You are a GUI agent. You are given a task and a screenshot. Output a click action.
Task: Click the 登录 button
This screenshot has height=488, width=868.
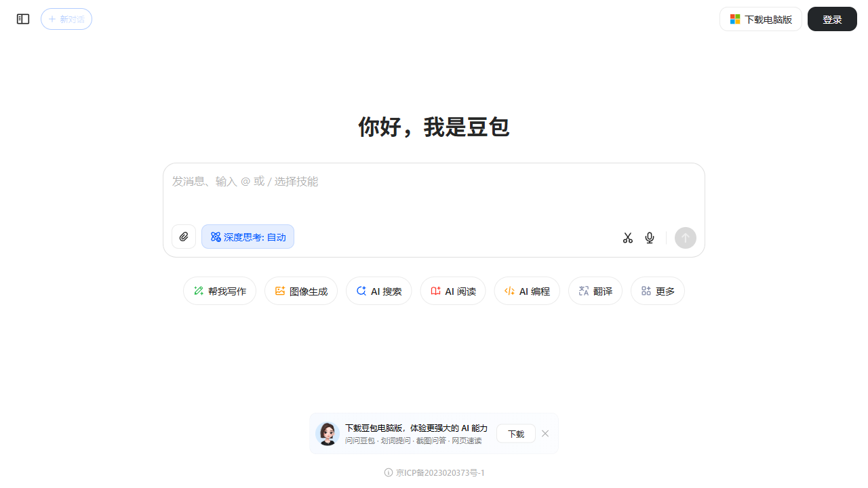[x=832, y=19]
